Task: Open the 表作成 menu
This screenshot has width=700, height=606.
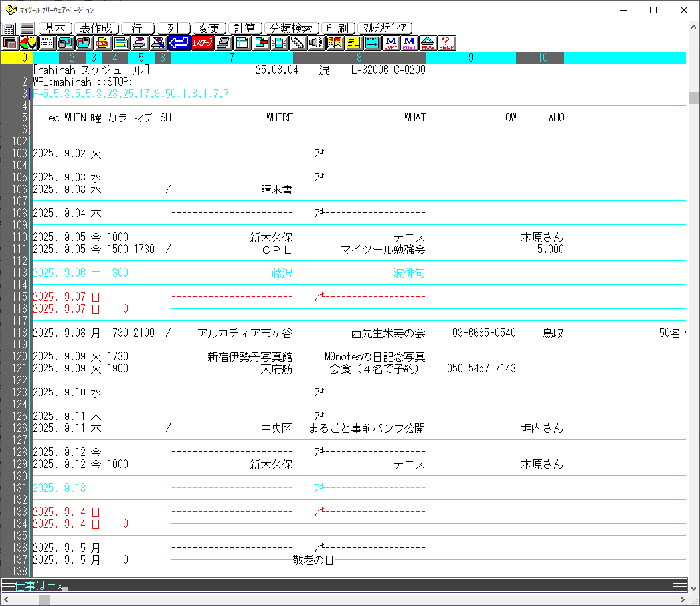Action: pos(96,29)
